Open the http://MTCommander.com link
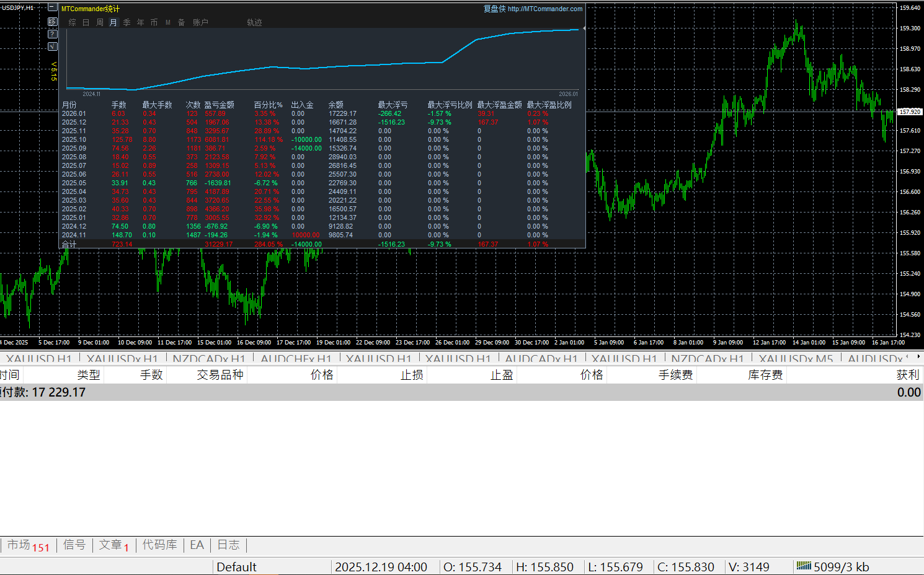Image resolution: width=924 pixels, height=575 pixels. tap(545, 9)
